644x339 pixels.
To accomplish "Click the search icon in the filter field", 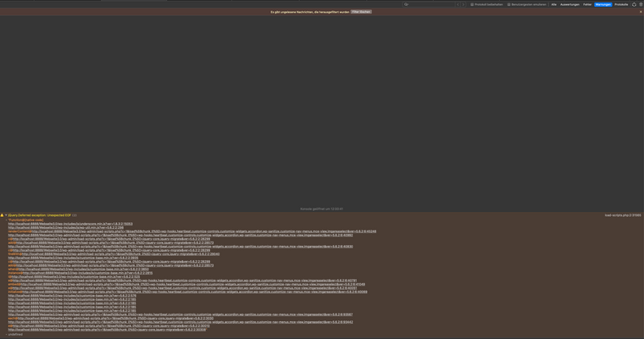I will point(407,4).
